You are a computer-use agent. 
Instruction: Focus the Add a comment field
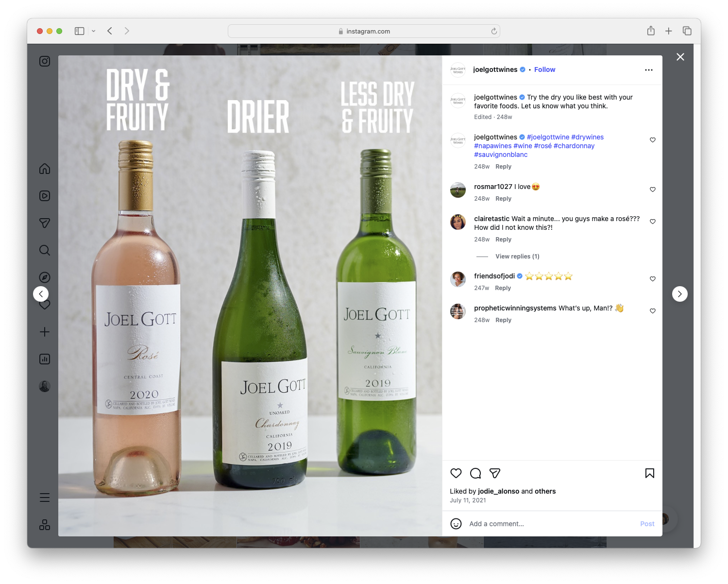click(x=551, y=524)
